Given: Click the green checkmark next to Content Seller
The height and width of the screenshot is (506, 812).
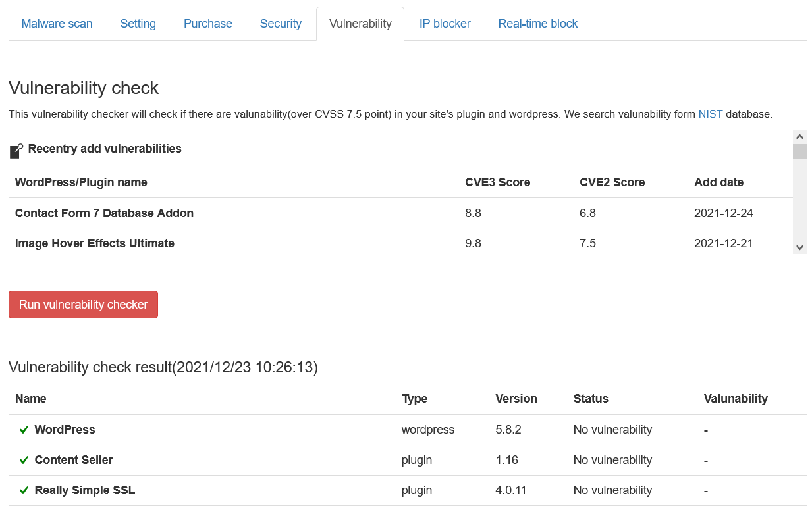Looking at the screenshot, I should pyautogui.click(x=24, y=460).
